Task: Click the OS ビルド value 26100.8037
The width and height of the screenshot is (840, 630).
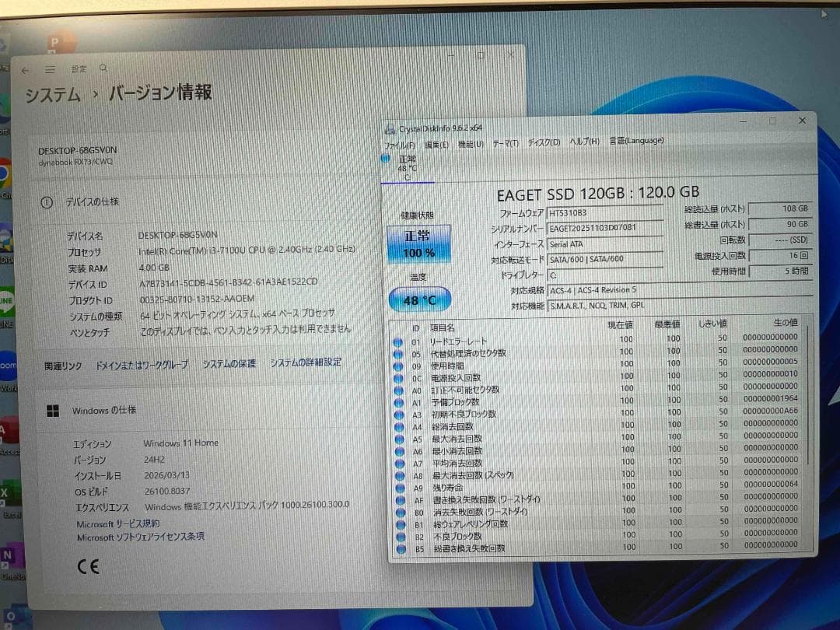Action: [x=167, y=491]
